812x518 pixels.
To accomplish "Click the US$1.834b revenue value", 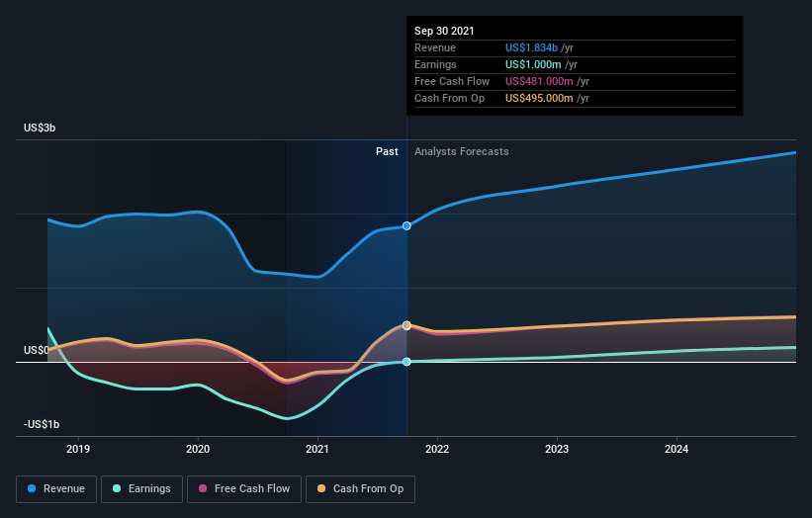I will [x=531, y=47].
